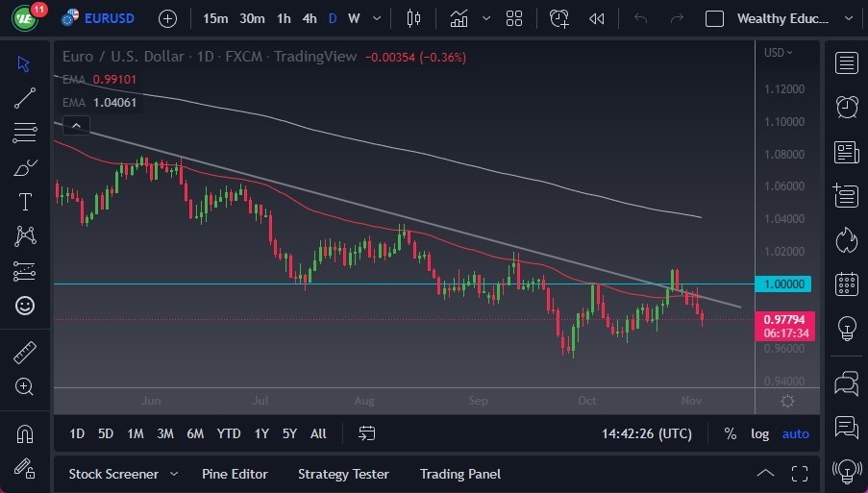This screenshot has width=868, height=493.
Task: Click the bar replay rewind icon
Action: pyautogui.click(x=596, y=18)
